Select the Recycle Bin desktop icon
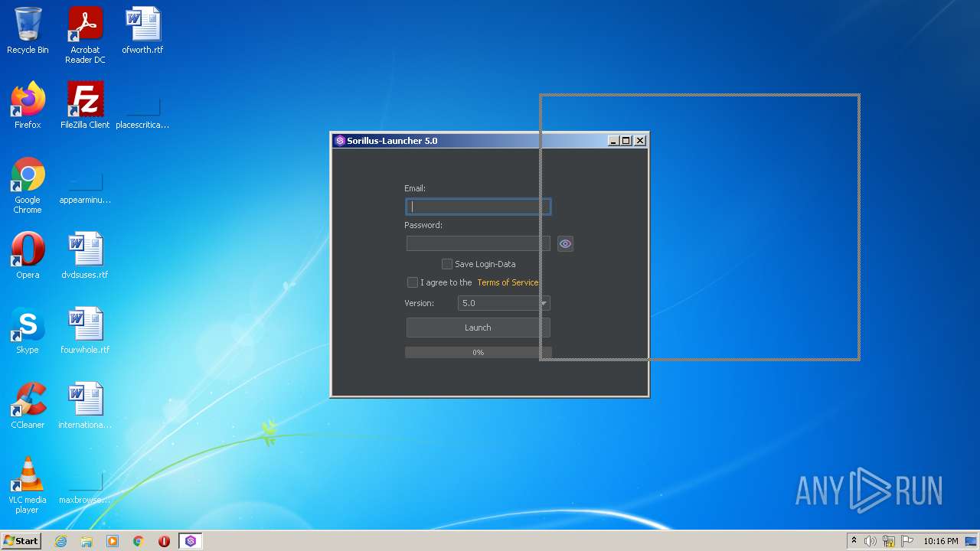 28,31
